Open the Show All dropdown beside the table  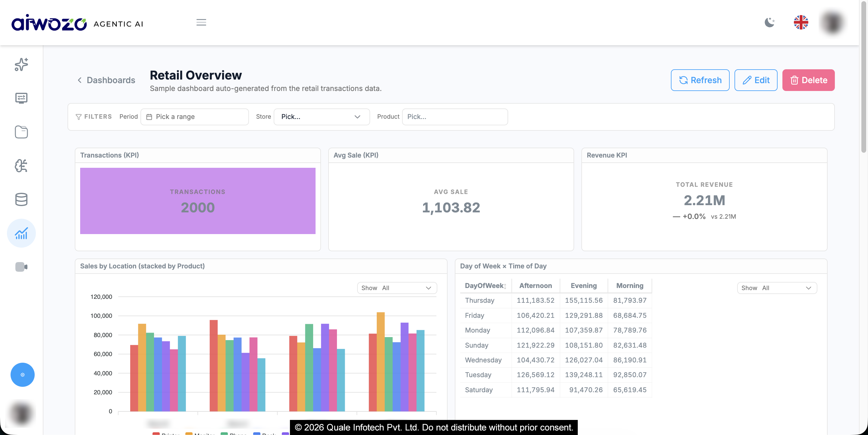[x=777, y=288]
